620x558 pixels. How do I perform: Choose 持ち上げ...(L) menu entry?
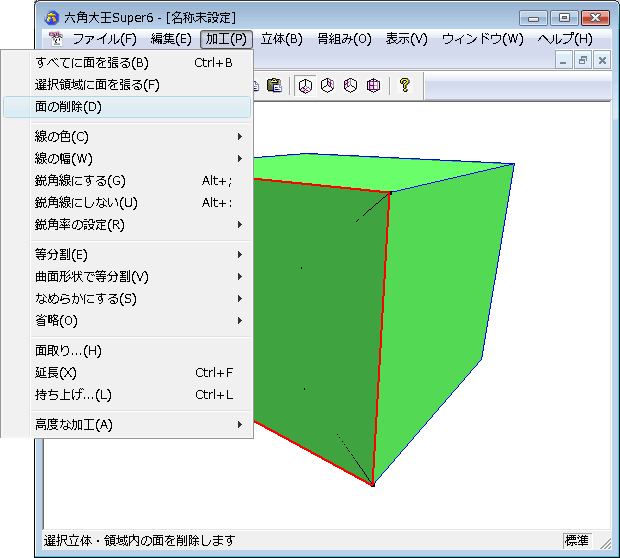point(127,395)
